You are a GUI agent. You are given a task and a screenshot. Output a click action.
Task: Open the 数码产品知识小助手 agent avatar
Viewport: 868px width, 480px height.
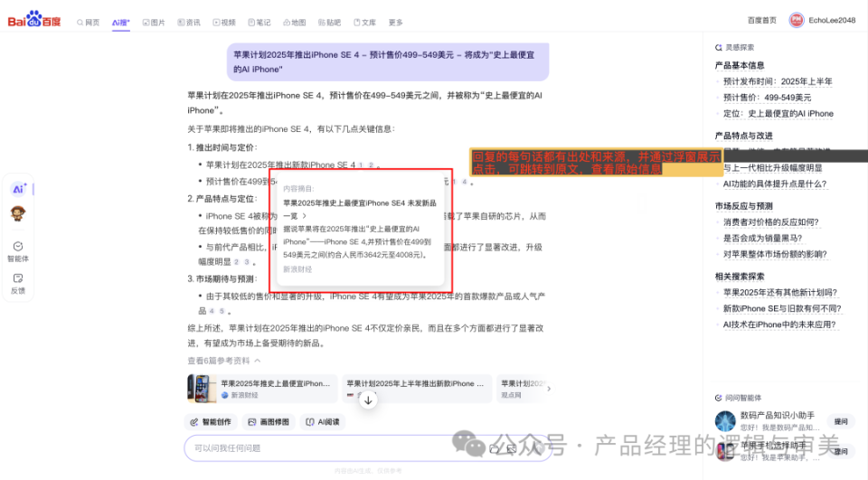(725, 420)
